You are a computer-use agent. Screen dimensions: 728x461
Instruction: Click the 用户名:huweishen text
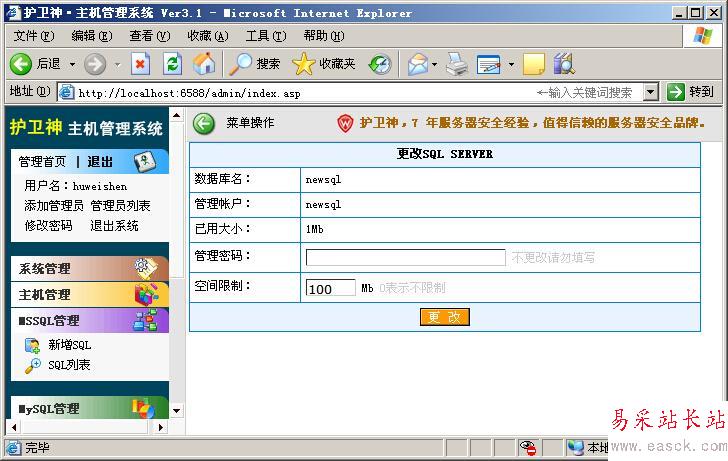(76, 186)
